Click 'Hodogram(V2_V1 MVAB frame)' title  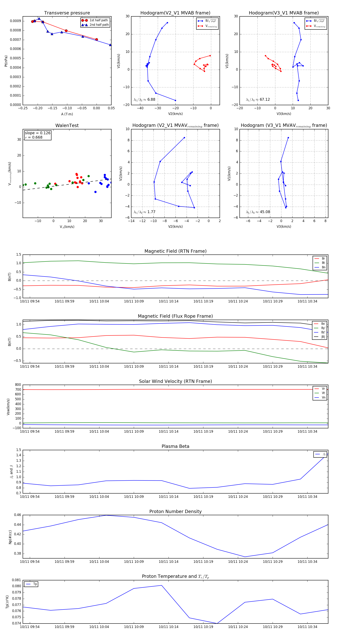[x=175, y=13]
